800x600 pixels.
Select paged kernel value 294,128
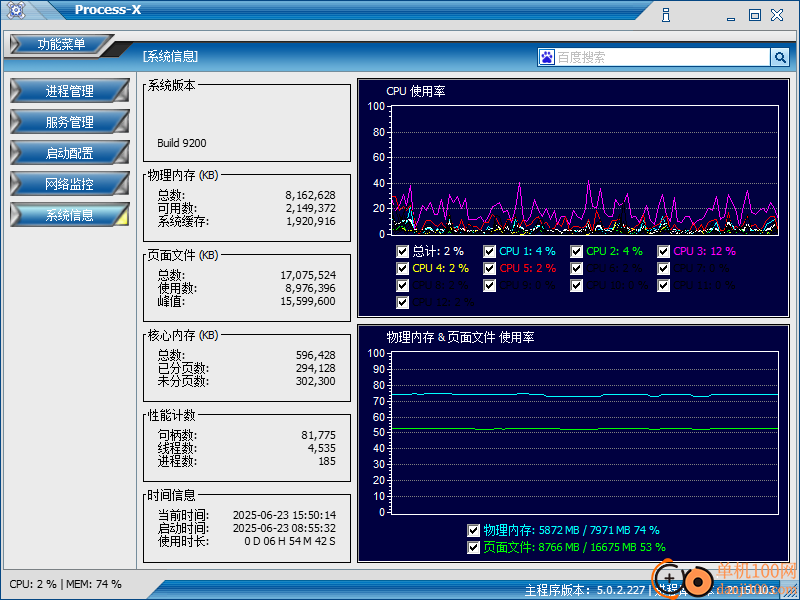316,368
